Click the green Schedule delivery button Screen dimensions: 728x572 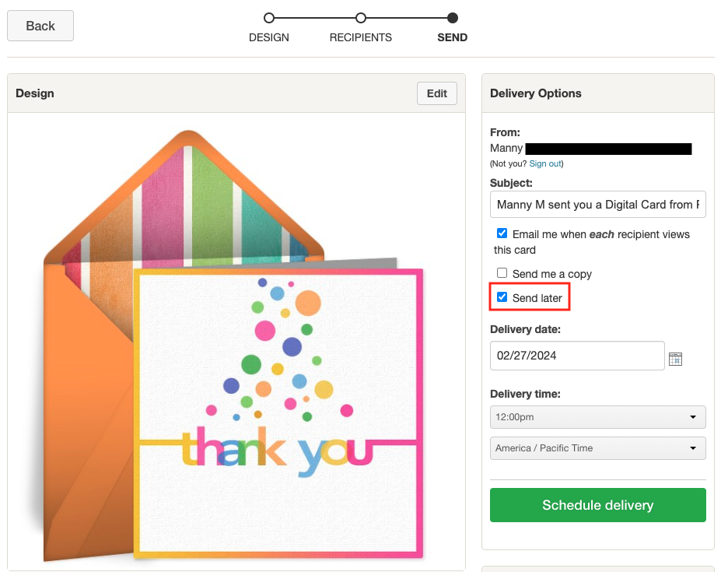pyautogui.click(x=597, y=505)
